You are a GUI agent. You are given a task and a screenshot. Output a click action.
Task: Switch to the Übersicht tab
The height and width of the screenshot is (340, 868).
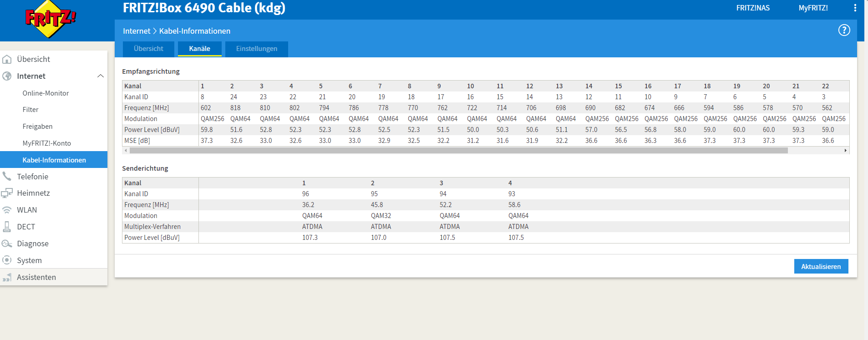point(148,49)
